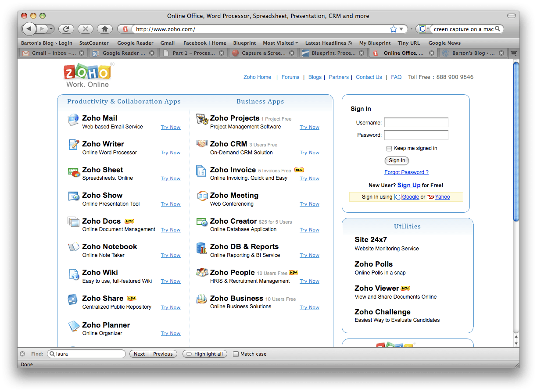Close the Online Office tab
Viewport: 537px width, 392px height.
click(x=432, y=53)
